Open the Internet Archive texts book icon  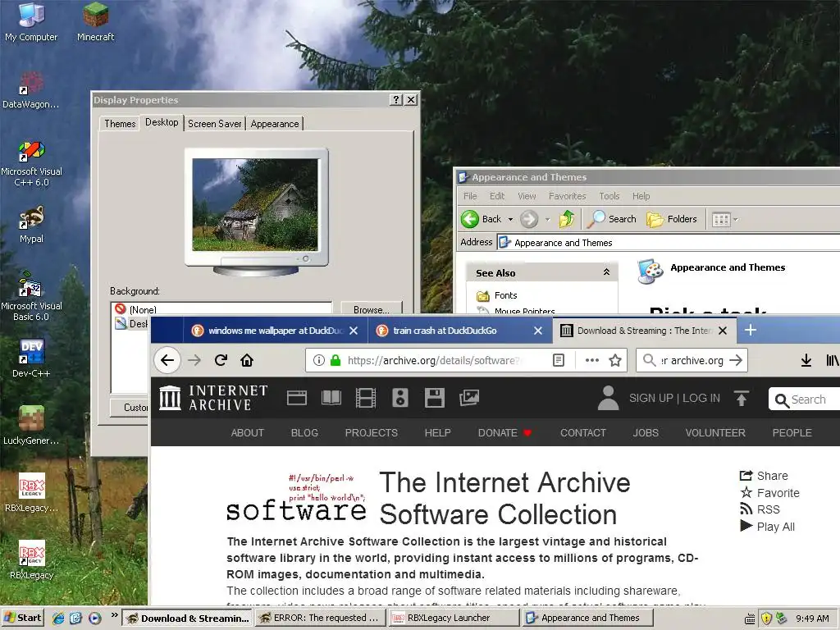(331, 398)
